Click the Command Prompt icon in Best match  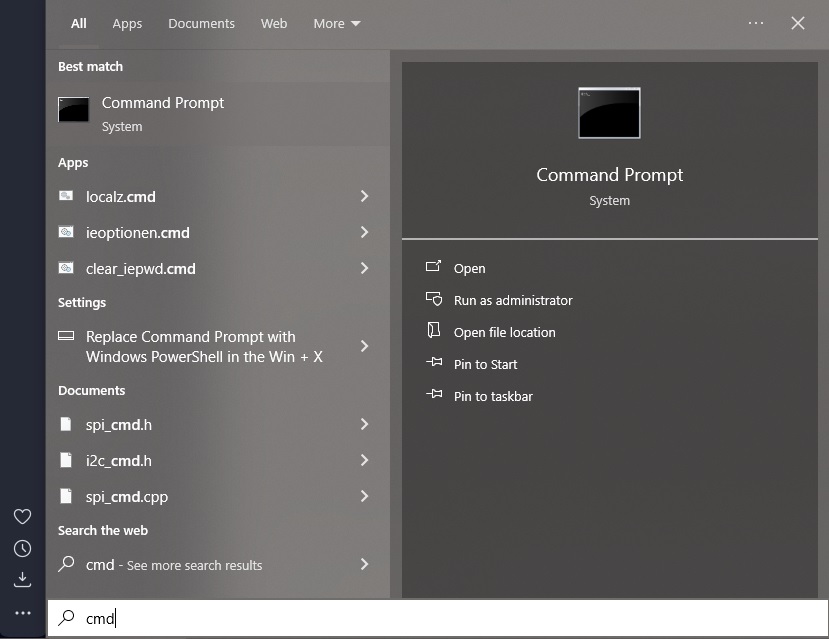click(x=73, y=109)
